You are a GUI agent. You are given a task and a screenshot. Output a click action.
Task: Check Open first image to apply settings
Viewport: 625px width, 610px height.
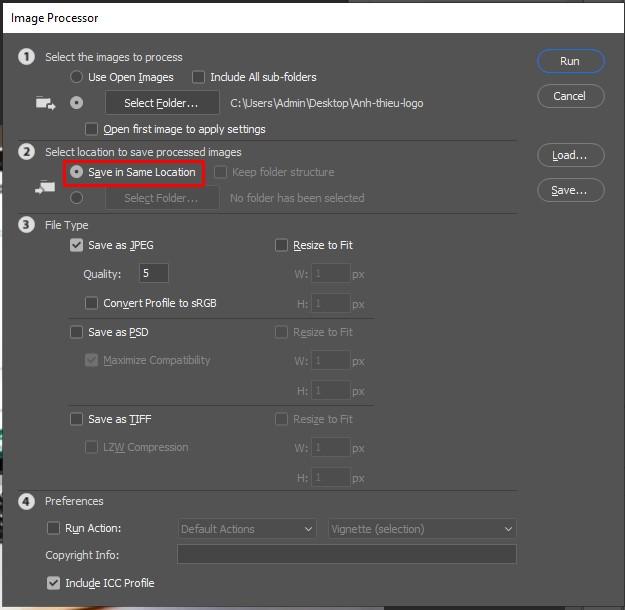tap(93, 129)
